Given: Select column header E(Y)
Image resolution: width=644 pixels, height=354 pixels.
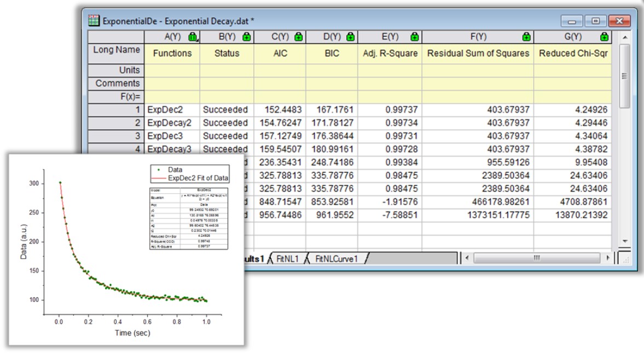Looking at the screenshot, I should [x=390, y=37].
